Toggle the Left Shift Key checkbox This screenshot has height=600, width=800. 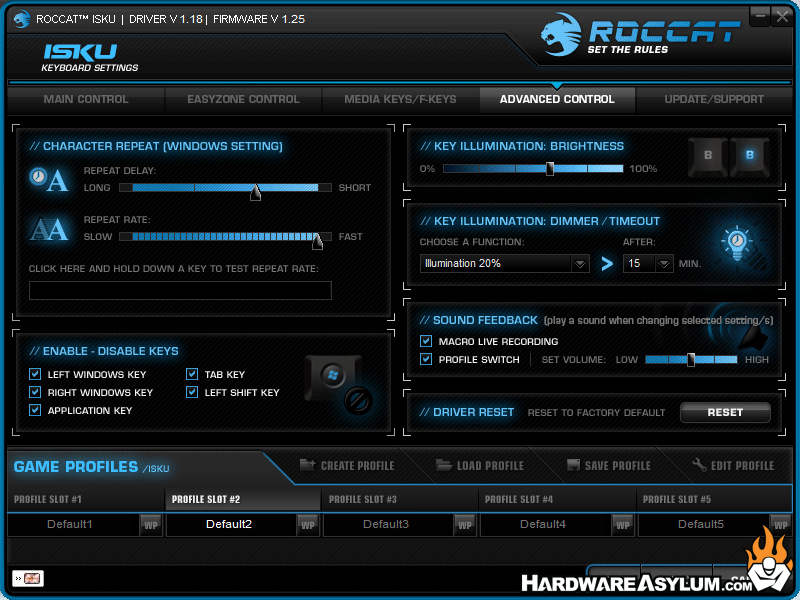pyautogui.click(x=192, y=392)
